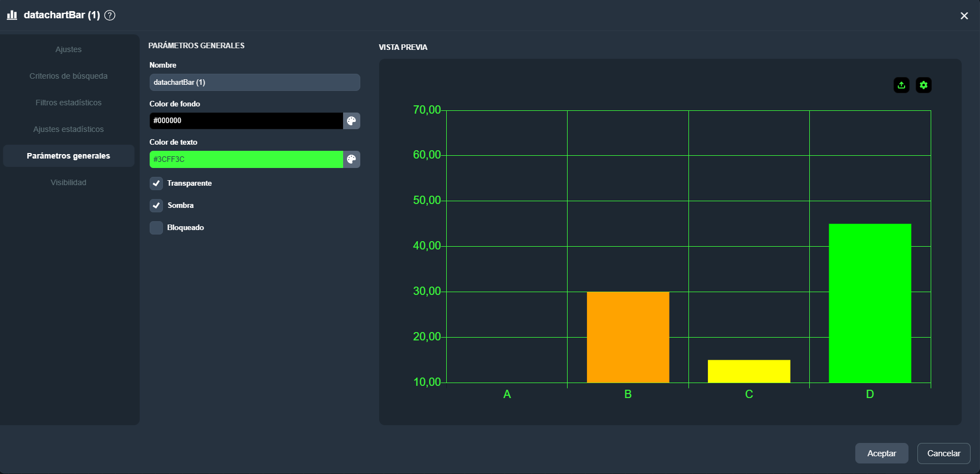Disable the Sombra checkbox
Viewport: 980px width, 474px height.
[156, 206]
